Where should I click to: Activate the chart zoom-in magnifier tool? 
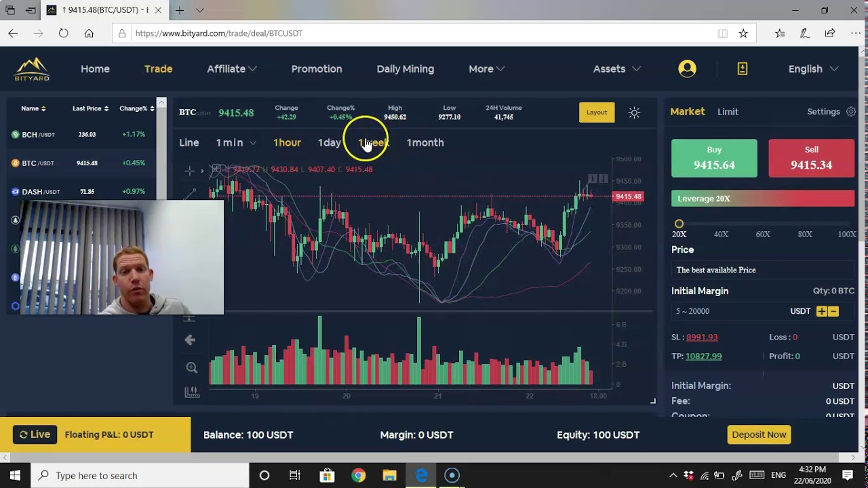pos(192,367)
